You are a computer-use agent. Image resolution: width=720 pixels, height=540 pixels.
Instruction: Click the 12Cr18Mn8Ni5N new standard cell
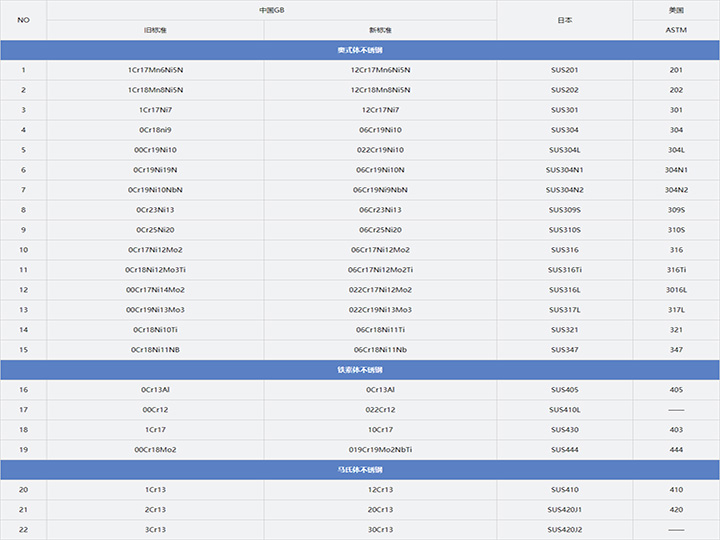point(380,90)
